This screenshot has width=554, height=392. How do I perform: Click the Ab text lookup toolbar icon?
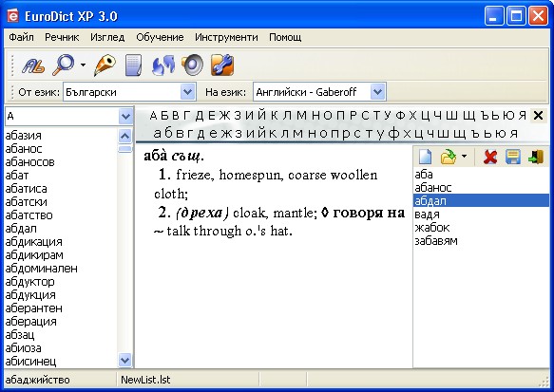(33, 65)
